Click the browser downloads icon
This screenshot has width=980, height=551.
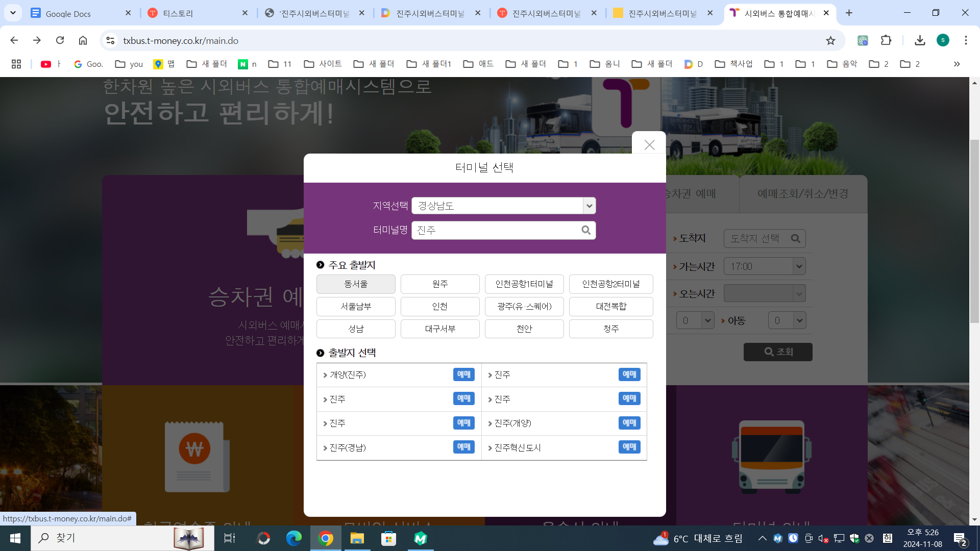point(920,40)
